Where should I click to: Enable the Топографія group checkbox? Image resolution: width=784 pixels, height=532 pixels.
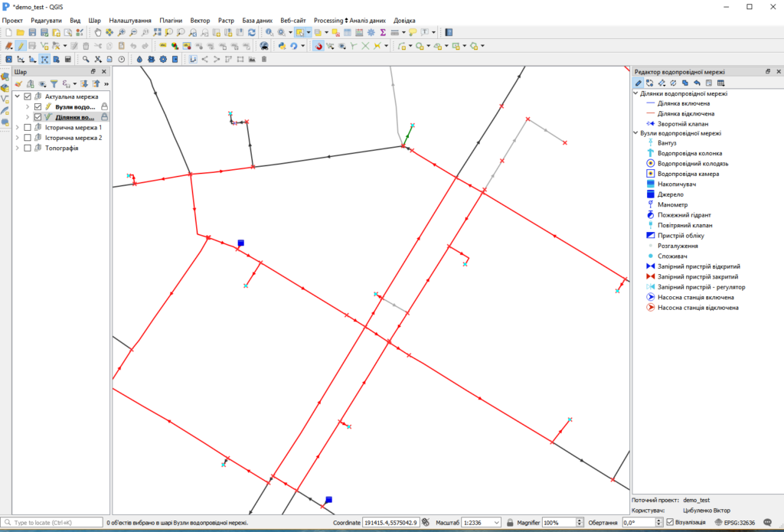(28, 148)
